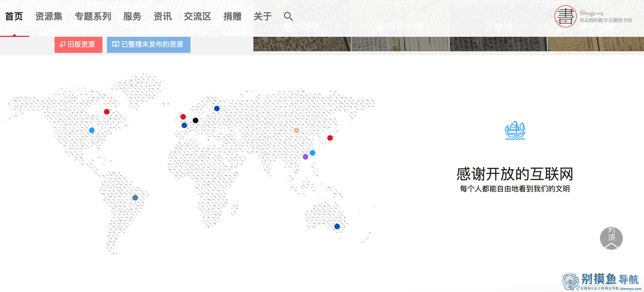The height and width of the screenshot is (292, 644).
Task: Open the 捐赠 donate page
Action: 232,17
